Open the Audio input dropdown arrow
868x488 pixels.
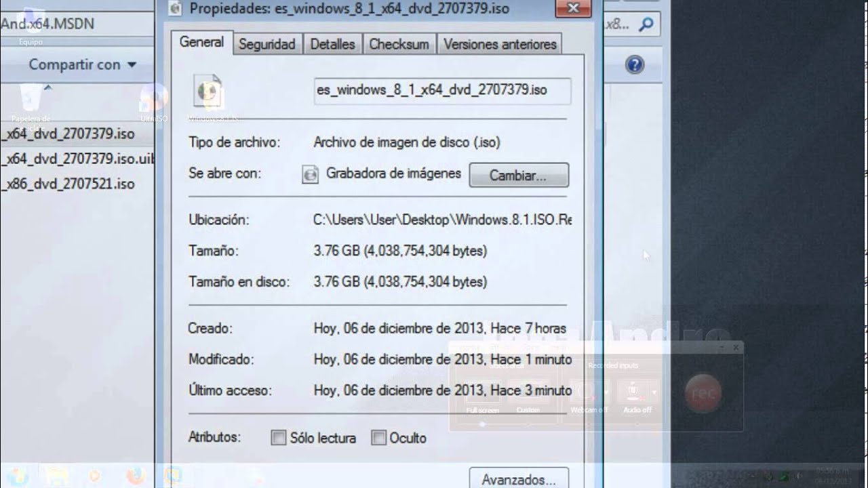(654, 392)
